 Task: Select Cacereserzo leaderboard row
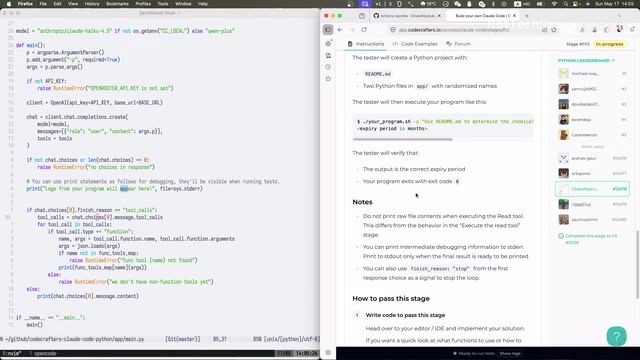click(592, 135)
